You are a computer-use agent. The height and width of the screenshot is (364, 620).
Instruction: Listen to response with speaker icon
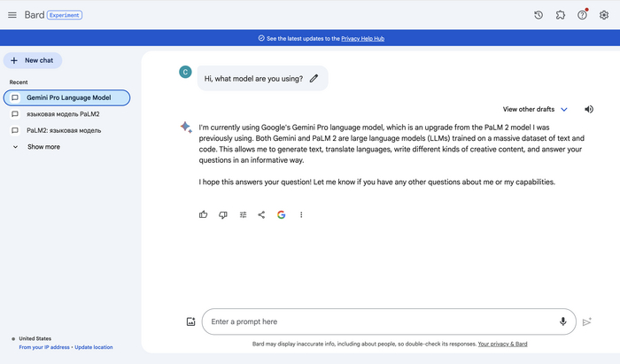click(x=589, y=109)
